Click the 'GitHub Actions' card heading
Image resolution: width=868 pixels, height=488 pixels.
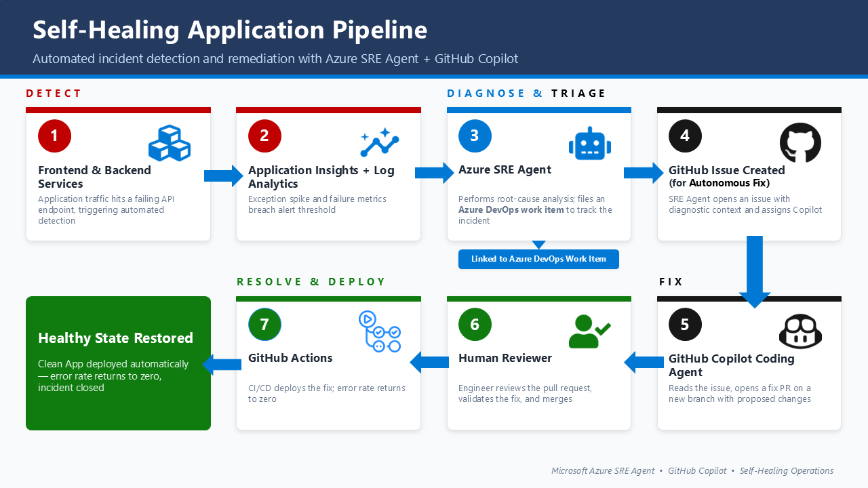tap(290, 358)
